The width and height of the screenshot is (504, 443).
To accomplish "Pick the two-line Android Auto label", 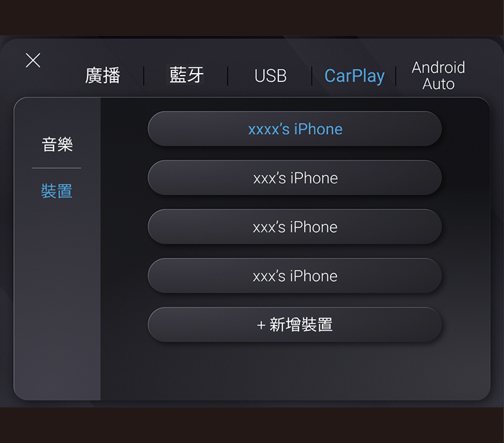I will tap(438, 76).
